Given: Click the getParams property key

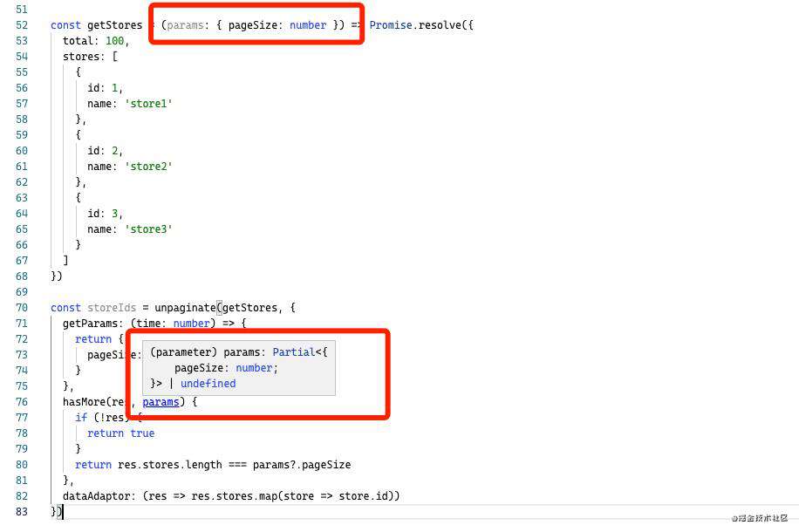Looking at the screenshot, I should [x=90, y=324].
